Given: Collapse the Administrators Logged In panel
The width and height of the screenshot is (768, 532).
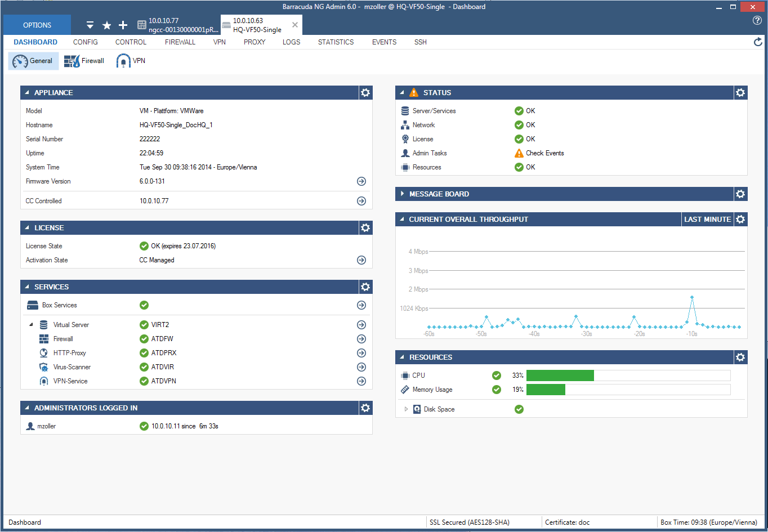Looking at the screenshot, I should (x=27, y=408).
